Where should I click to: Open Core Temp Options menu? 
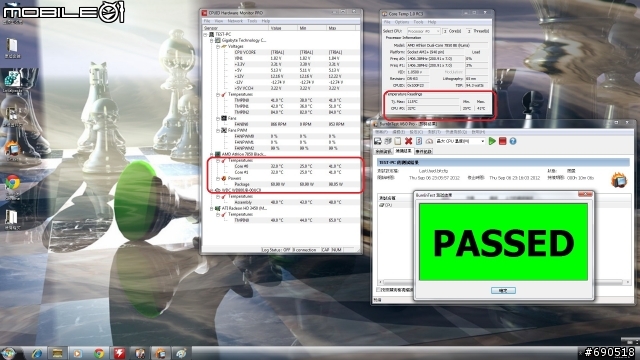[402, 22]
